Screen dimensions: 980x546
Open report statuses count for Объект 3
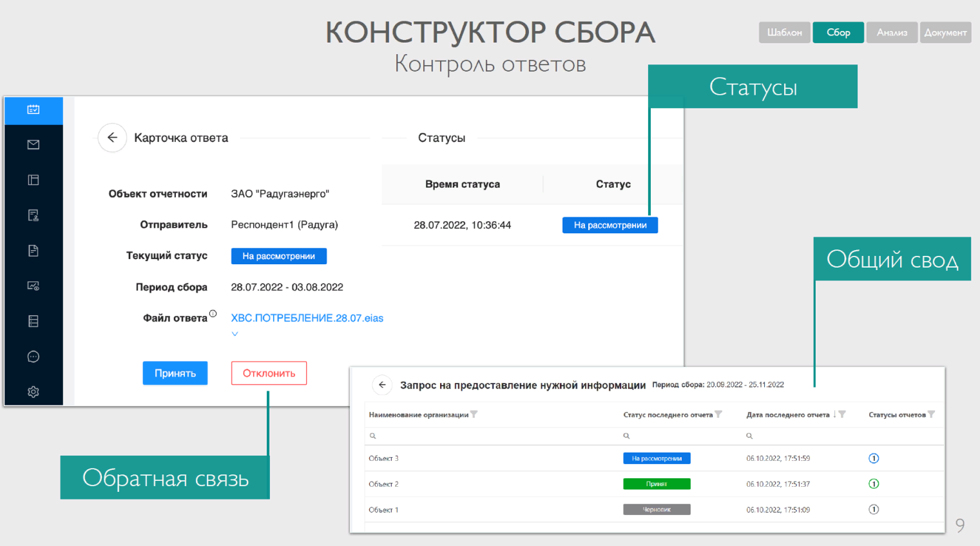(x=874, y=458)
